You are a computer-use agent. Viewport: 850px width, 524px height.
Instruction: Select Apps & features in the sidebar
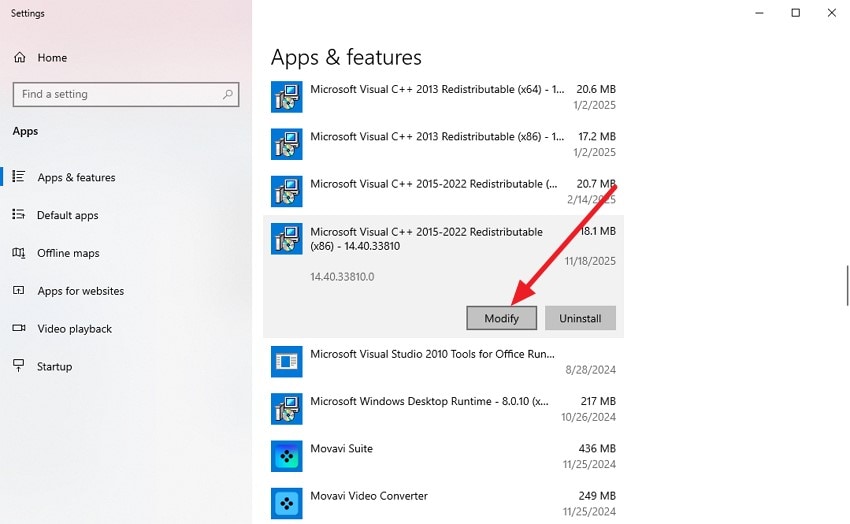coord(126,177)
